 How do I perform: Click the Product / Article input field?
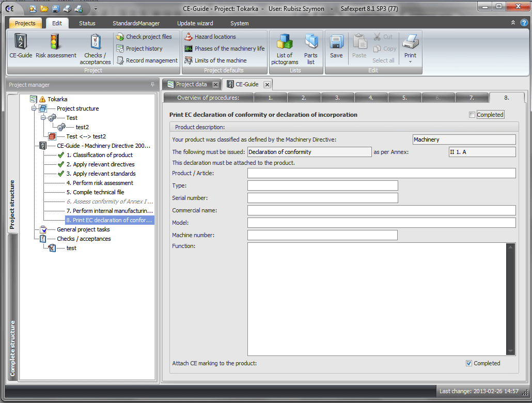[x=381, y=173]
